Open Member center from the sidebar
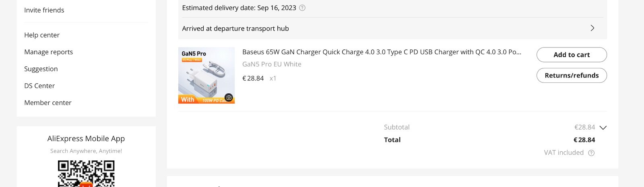 pyautogui.click(x=48, y=103)
